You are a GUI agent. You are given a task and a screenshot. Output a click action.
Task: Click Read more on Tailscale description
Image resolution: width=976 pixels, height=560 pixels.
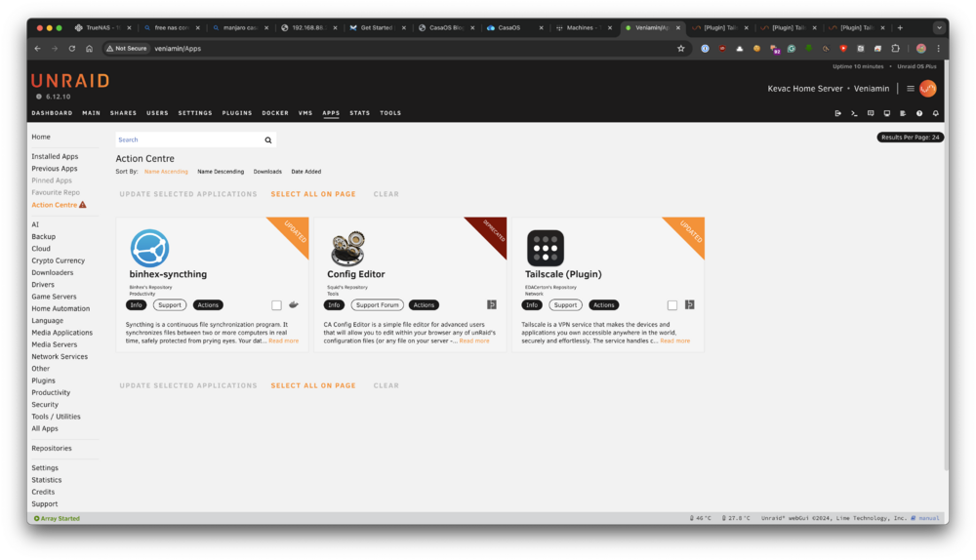coord(674,341)
